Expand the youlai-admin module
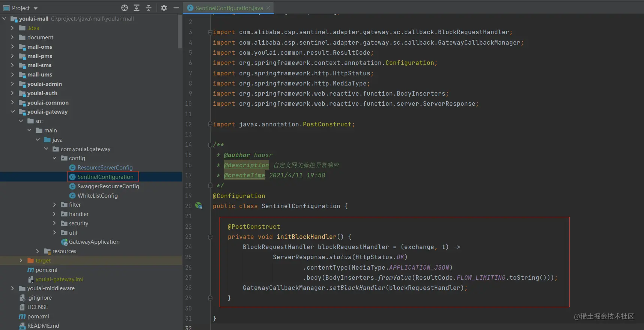 click(x=12, y=84)
